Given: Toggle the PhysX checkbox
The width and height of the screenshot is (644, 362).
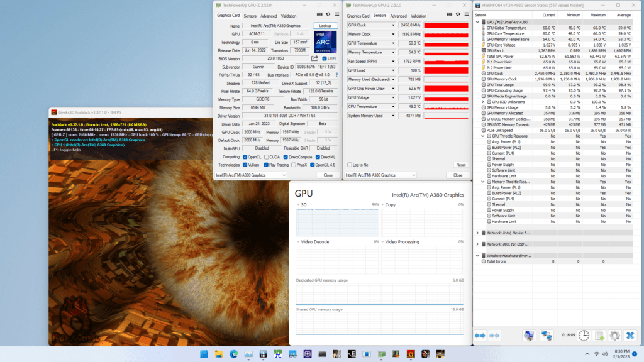Looking at the screenshot, I should coord(294,165).
